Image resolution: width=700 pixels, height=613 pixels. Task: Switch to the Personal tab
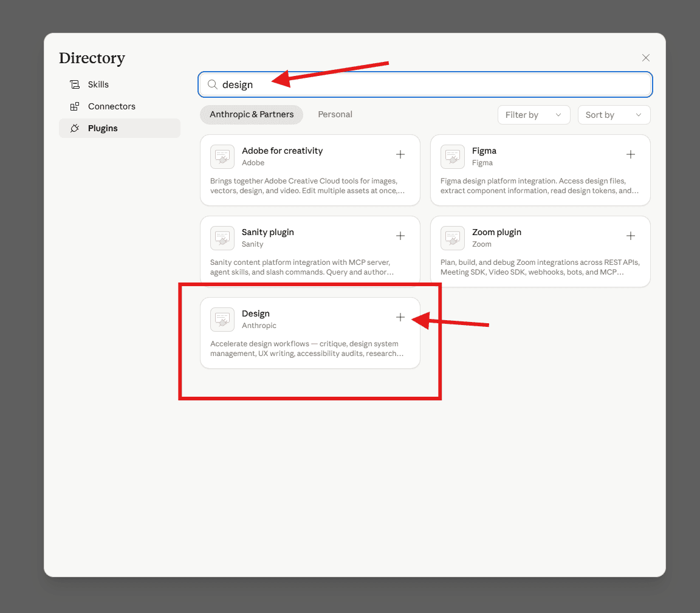[335, 114]
